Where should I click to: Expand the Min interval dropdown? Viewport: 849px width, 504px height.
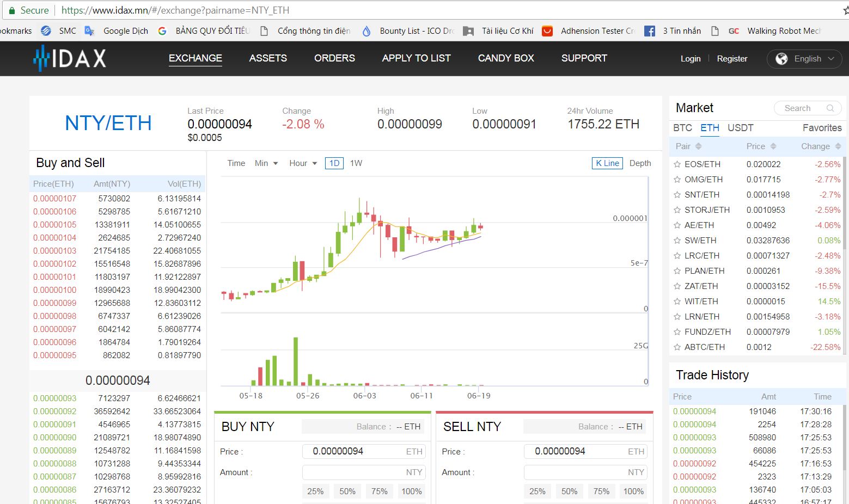coord(266,163)
